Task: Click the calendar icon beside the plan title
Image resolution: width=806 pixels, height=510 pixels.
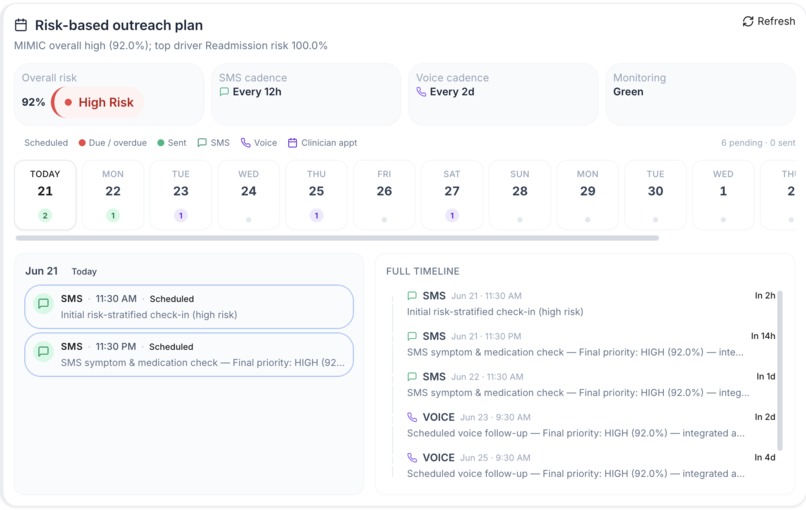Action: [x=21, y=25]
